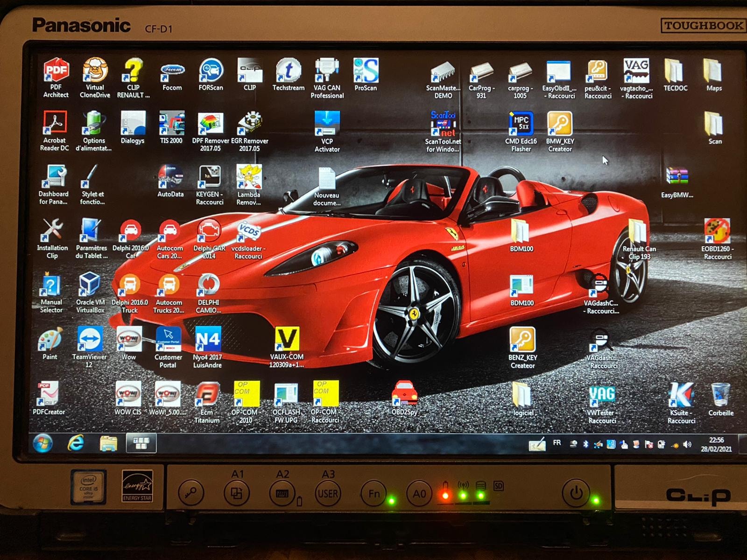Open the volume control in the tray
The height and width of the screenshot is (560, 747).
click(x=687, y=445)
